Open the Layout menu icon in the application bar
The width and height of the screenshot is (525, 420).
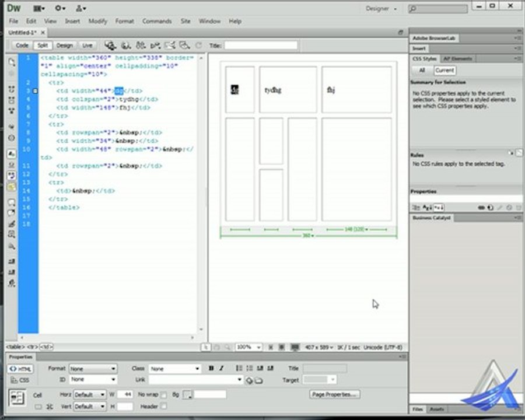click(x=39, y=8)
